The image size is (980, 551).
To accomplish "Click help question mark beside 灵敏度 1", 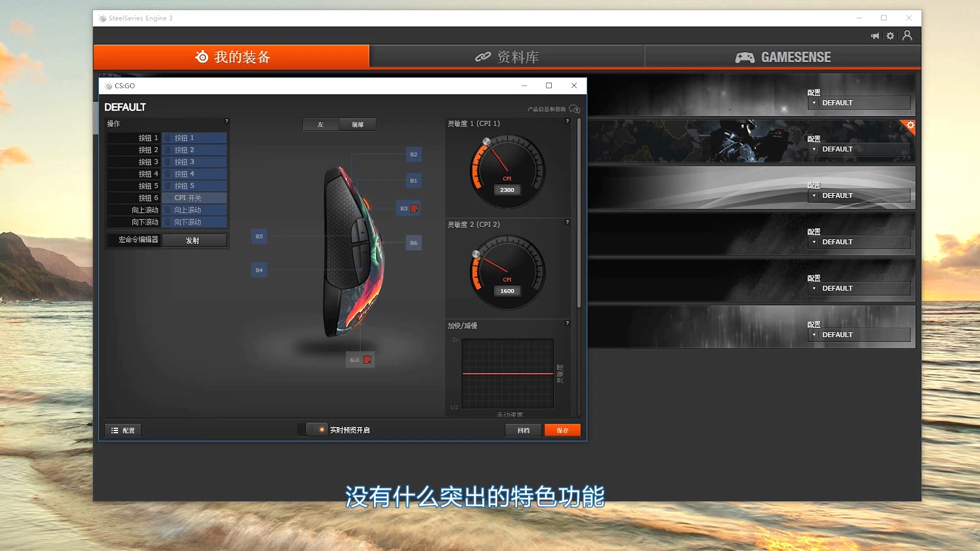I will 567,121.
